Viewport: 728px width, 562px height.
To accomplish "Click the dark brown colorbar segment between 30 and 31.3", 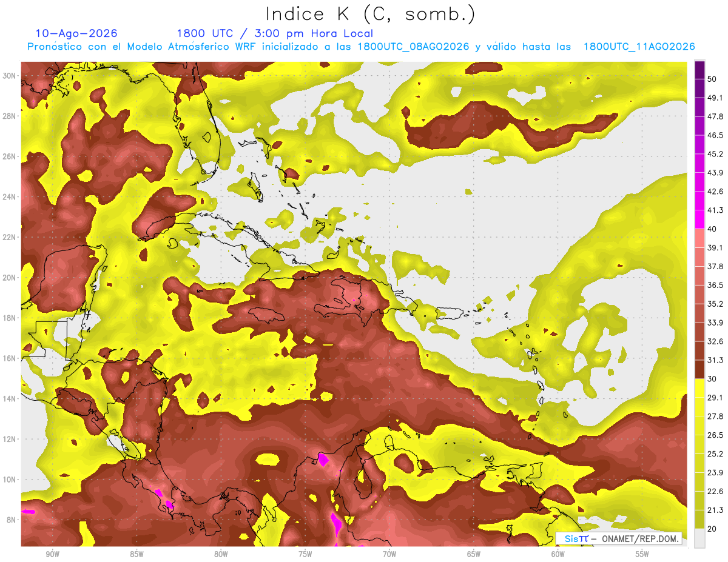I will [699, 370].
